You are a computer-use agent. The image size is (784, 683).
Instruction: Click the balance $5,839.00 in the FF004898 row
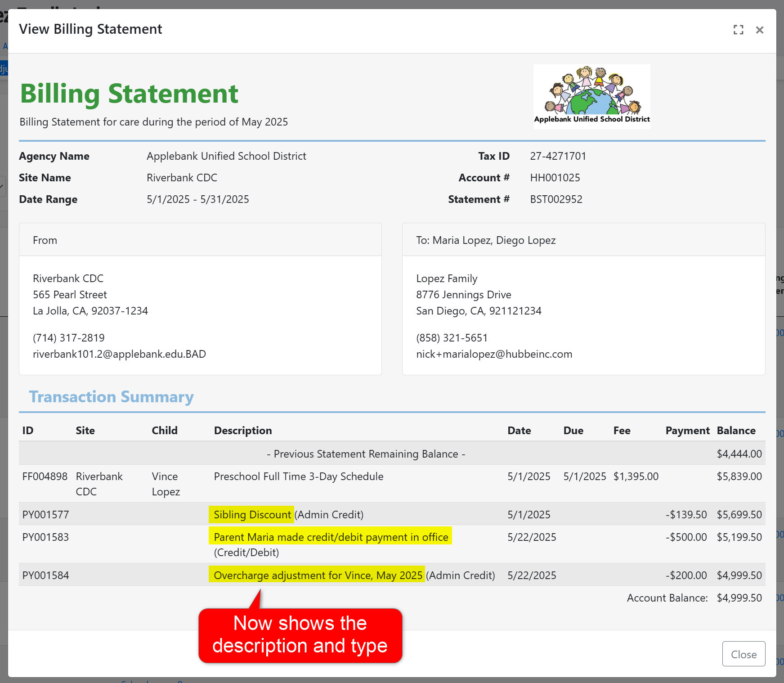point(739,476)
